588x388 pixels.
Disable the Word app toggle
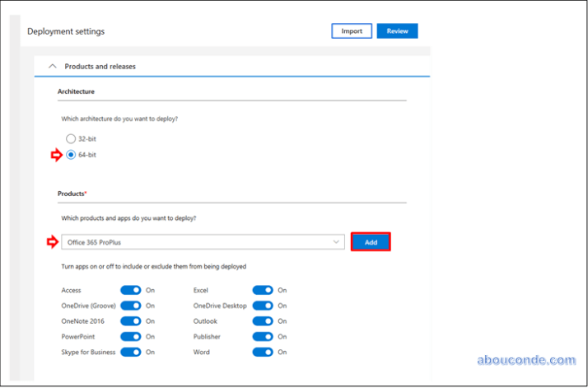[263, 352]
